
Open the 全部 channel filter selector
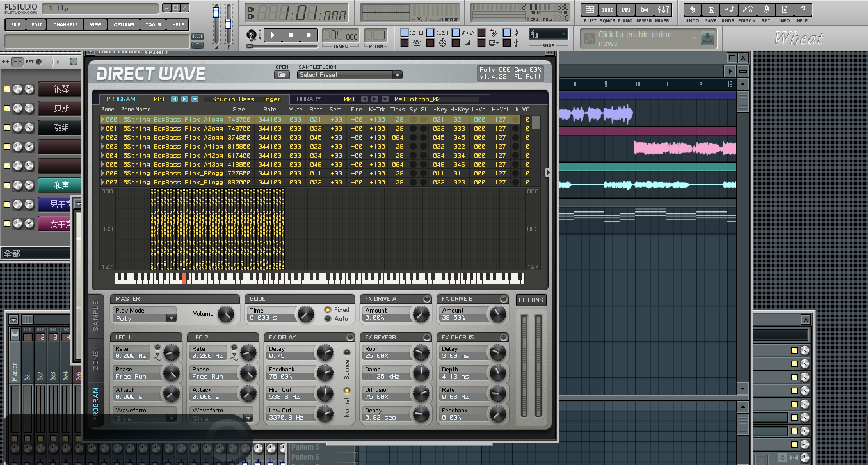pyautogui.click(x=35, y=254)
